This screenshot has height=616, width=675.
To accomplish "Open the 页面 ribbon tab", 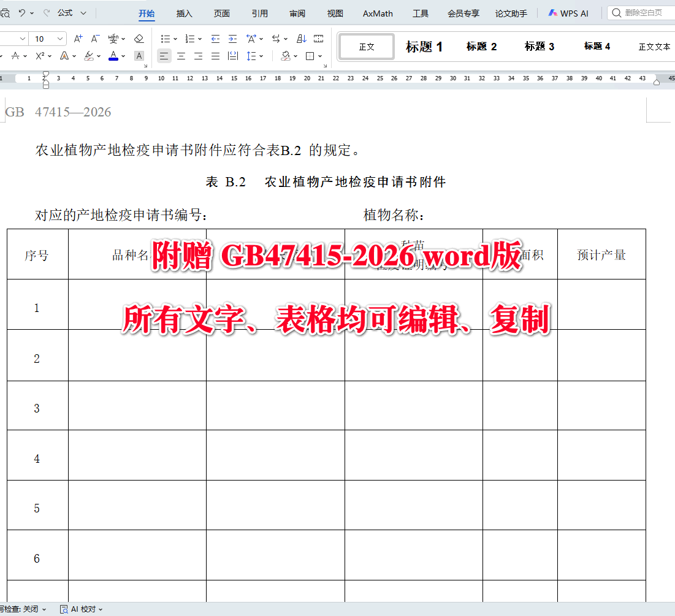I will [x=222, y=13].
